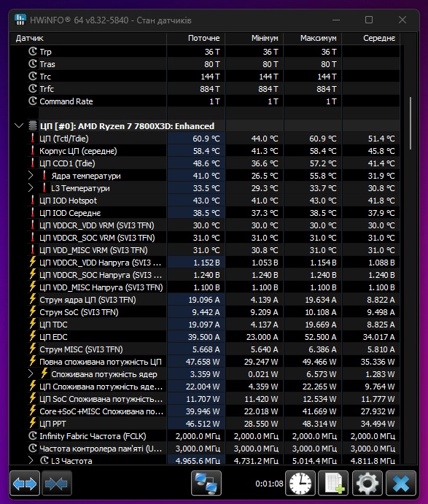The image size is (428, 504).
Task: Click the 26.5 °C minimum core temperature
Action: [265, 176]
